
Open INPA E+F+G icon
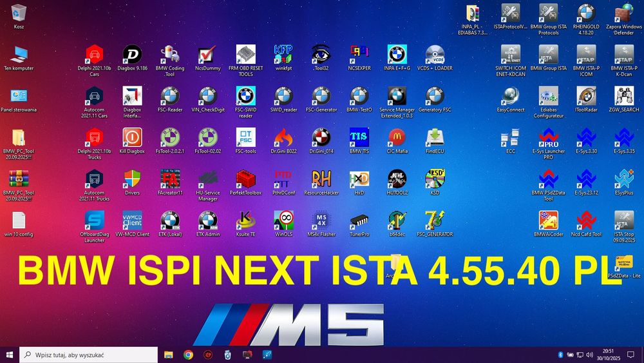coord(397,54)
